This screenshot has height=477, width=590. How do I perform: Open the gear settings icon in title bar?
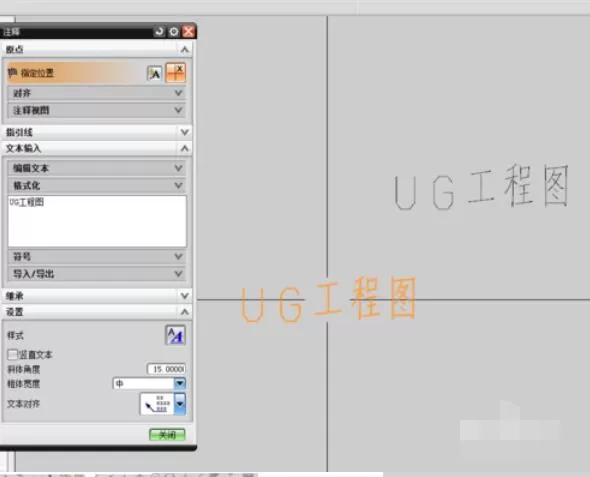173,32
